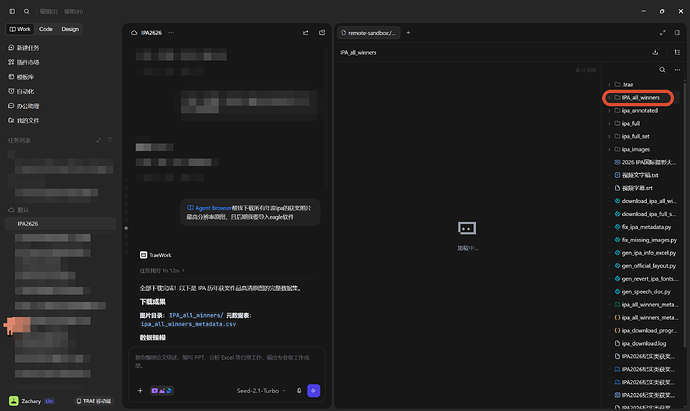Image resolution: width=690 pixels, height=411 pixels.
Task: Download the IPA_all_winners folder
Action: [655, 52]
